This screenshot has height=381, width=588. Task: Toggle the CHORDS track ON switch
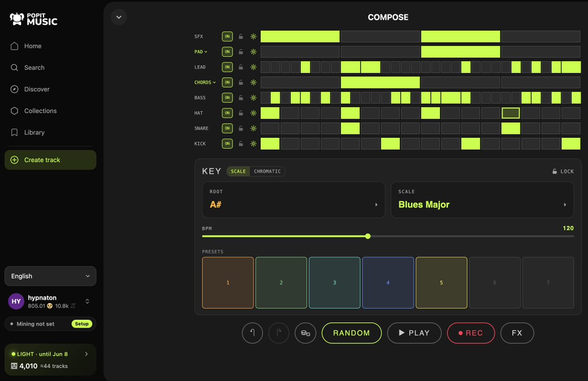227,82
